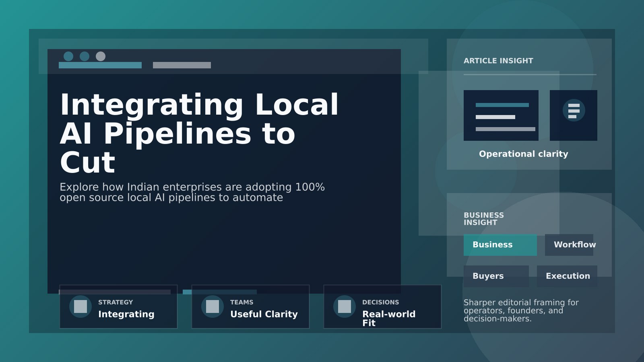Click the ARTICLE INSIGHT heading
644x362 pixels.
498,61
